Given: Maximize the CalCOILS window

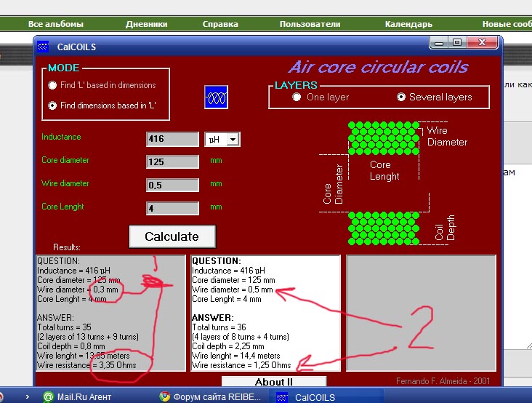Looking at the screenshot, I should pos(457,43).
